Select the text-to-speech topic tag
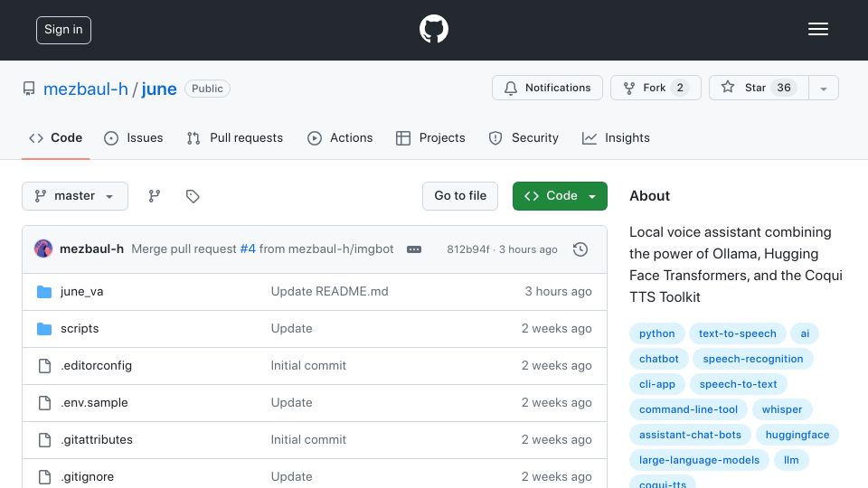This screenshot has height=488, width=868. [x=738, y=333]
